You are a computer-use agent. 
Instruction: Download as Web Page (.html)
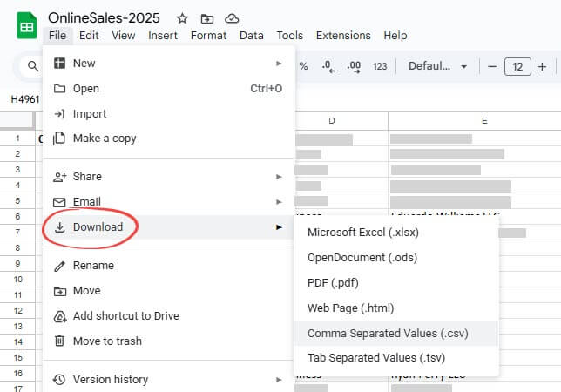[395, 308]
